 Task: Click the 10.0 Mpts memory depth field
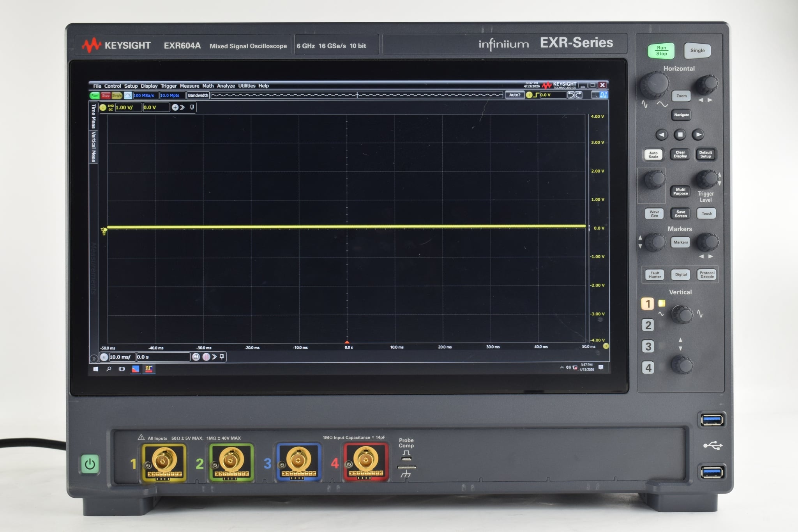pos(172,95)
